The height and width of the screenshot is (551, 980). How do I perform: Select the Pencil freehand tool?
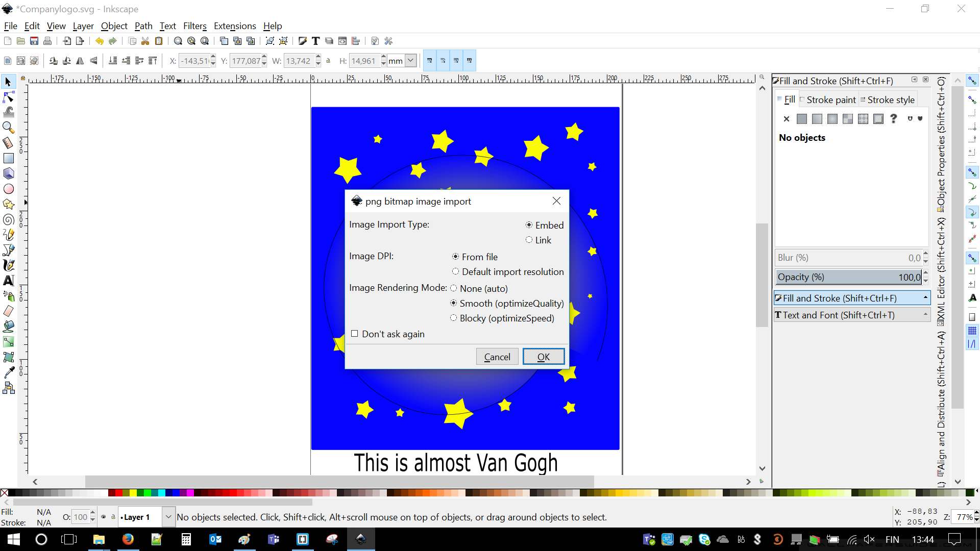(x=9, y=235)
